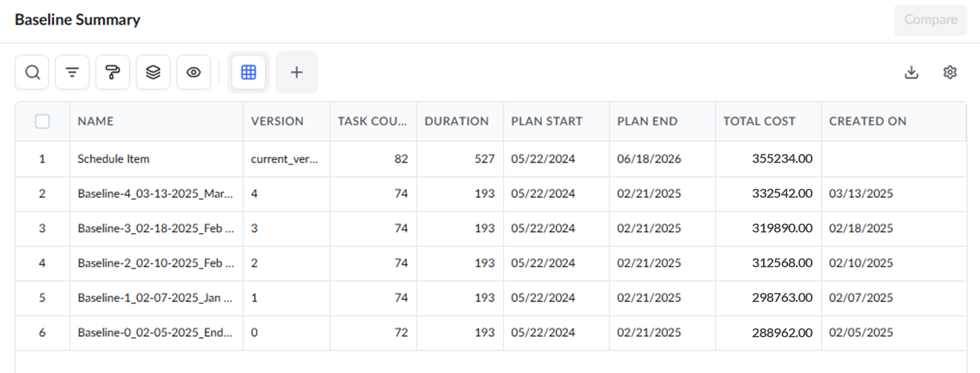Select Baseline-4_03-13-2025 row name
Viewport: 980px width, 373px height.
(x=155, y=194)
